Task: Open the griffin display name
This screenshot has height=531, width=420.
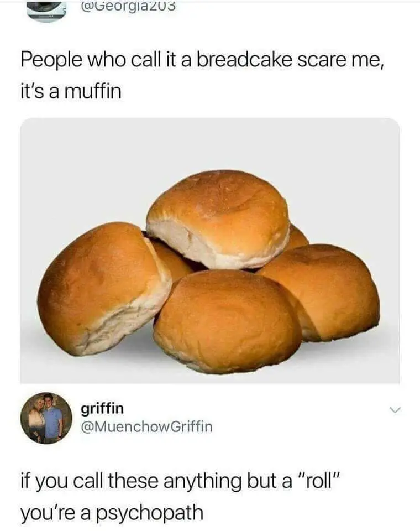Action: pyautogui.click(x=102, y=409)
